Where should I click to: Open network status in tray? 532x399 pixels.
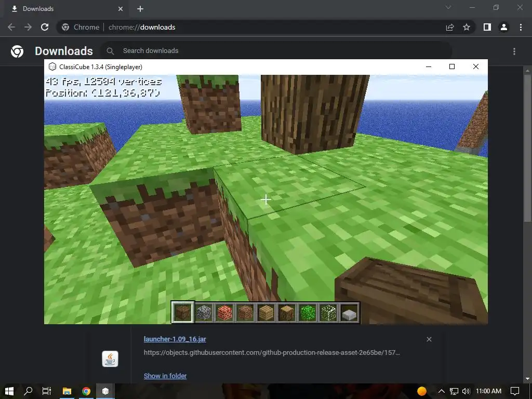point(454,391)
